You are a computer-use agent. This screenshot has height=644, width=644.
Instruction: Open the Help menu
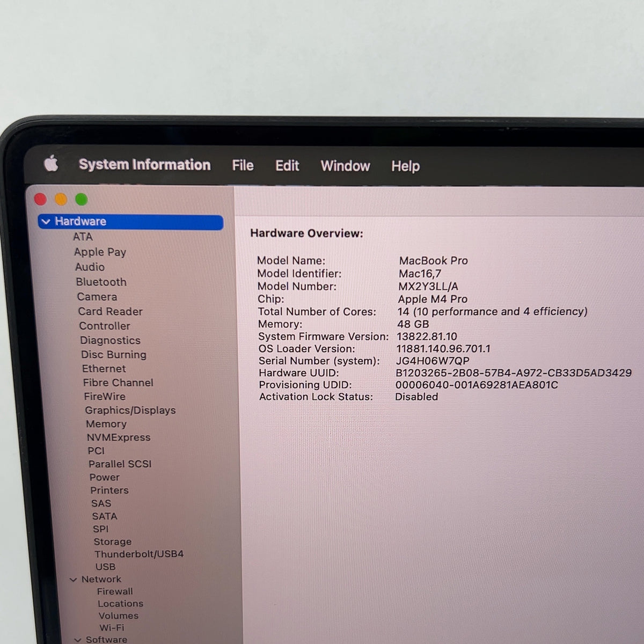405,166
